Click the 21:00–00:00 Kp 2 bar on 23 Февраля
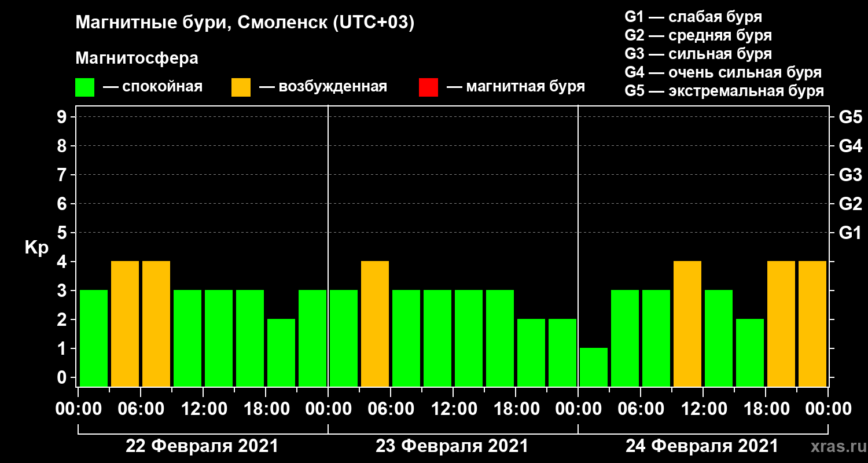 click(x=562, y=352)
